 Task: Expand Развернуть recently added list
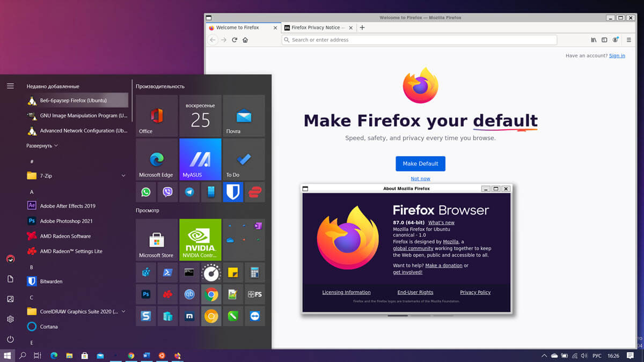click(x=42, y=145)
